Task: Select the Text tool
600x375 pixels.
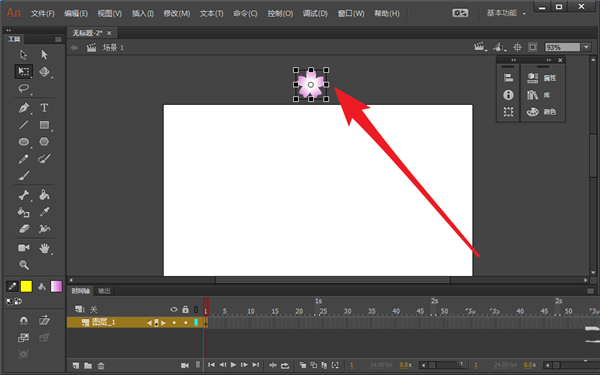Action: [x=44, y=108]
